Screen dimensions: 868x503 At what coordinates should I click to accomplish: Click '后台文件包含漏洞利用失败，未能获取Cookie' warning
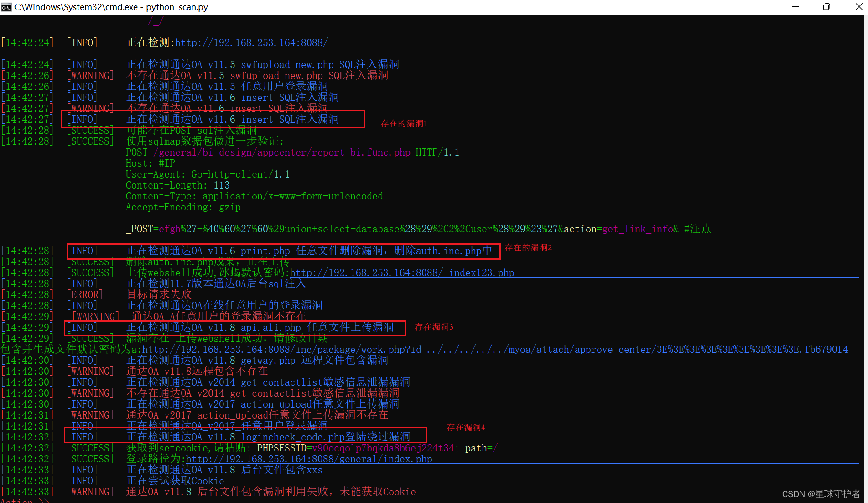click(271, 492)
